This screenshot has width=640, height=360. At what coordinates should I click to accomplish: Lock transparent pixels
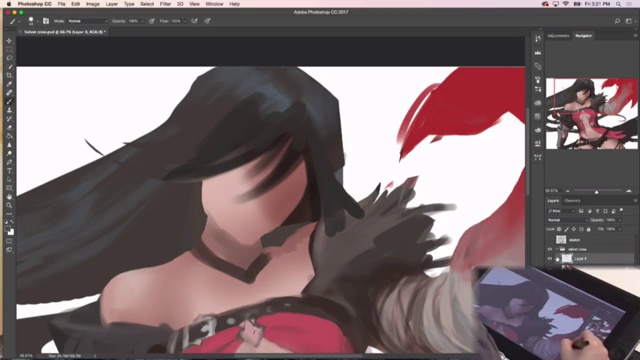pos(559,229)
